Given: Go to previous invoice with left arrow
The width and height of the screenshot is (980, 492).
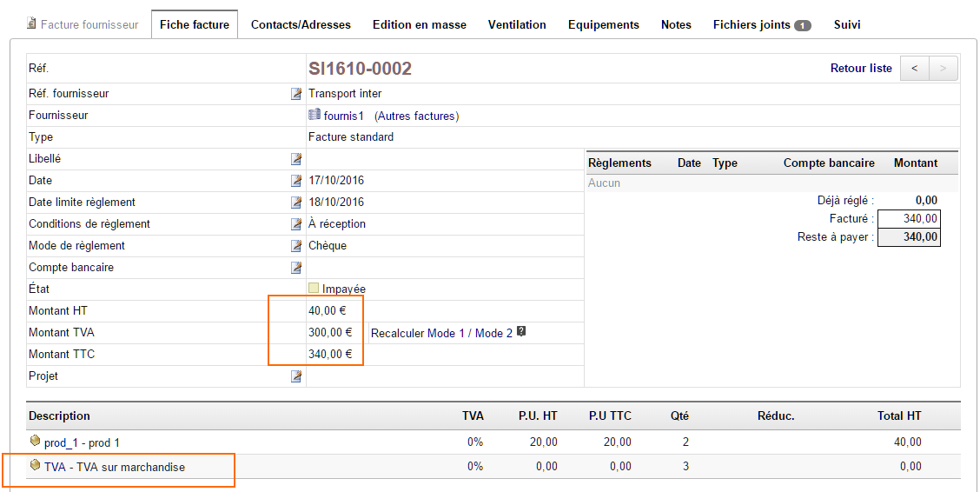Looking at the screenshot, I should [914, 69].
